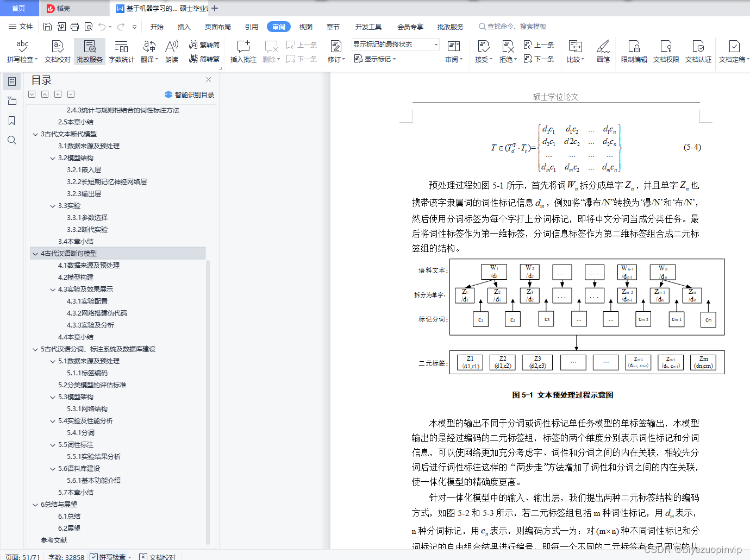750x560 pixels.
Task: Click the document proofreading (文档校对) icon
Action: pos(58,52)
